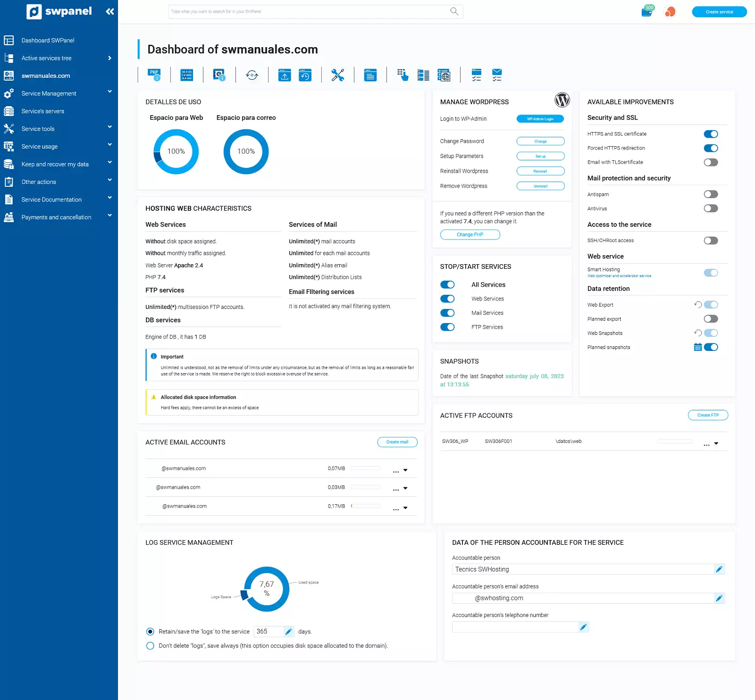Turn off HTTPS and SSL certificate toggle
The width and height of the screenshot is (755, 700).
(x=711, y=134)
